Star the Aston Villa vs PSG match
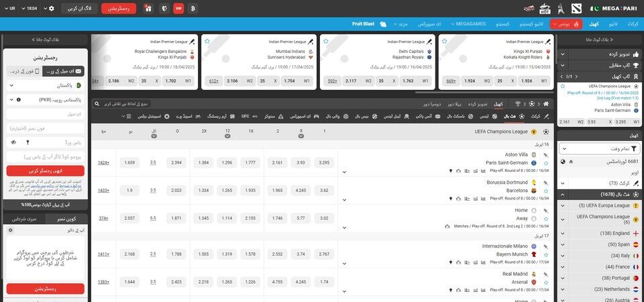This screenshot has width=644, height=302. (546, 163)
